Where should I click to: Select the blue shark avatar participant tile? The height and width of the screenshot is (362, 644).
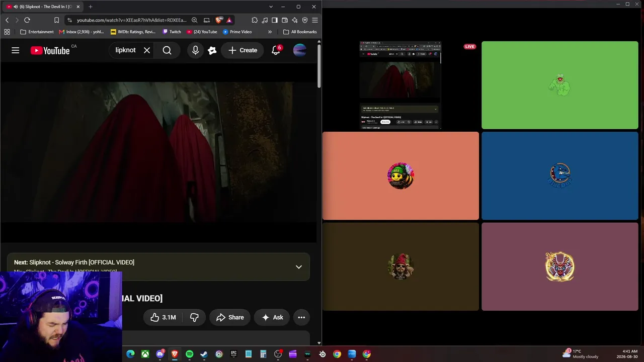560,176
